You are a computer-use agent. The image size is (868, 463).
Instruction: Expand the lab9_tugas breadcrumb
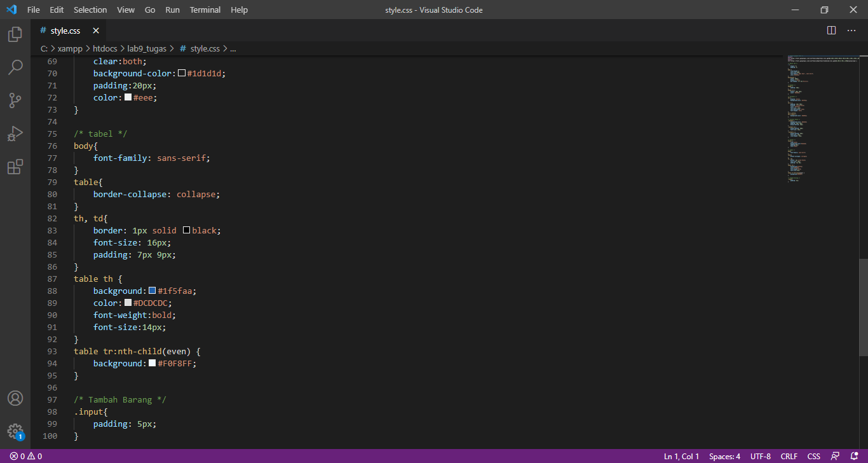(x=147, y=48)
